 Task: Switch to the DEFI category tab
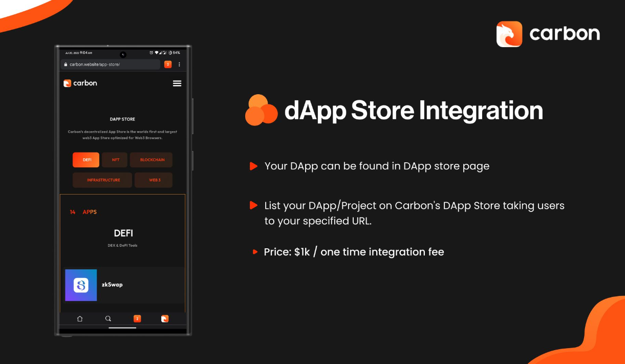click(85, 159)
